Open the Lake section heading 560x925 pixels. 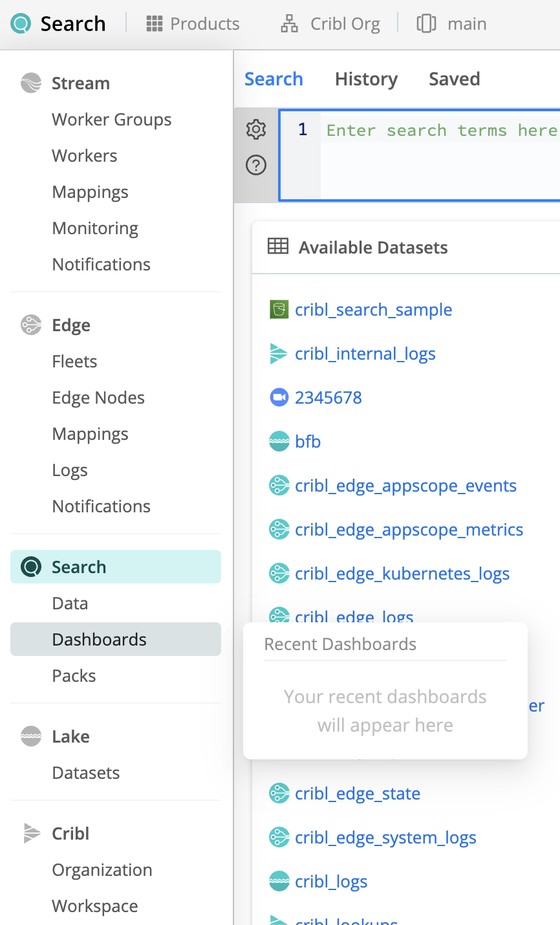pyautogui.click(x=70, y=737)
